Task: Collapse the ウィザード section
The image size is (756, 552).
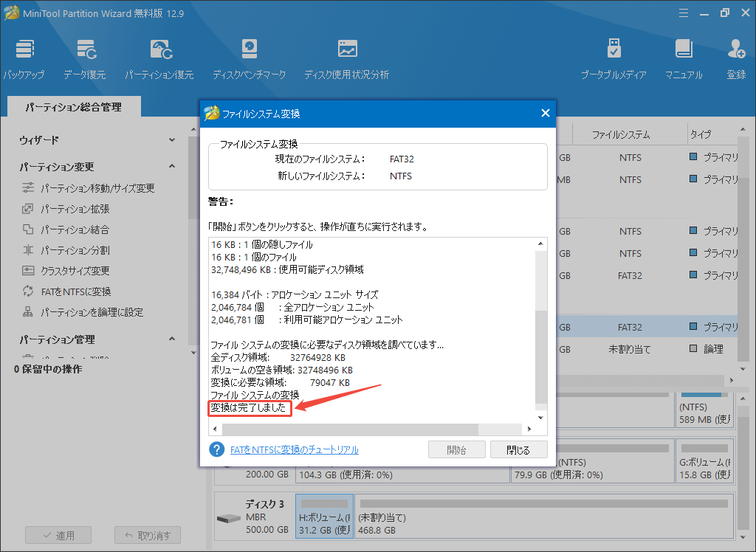Action: [x=172, y=139]
